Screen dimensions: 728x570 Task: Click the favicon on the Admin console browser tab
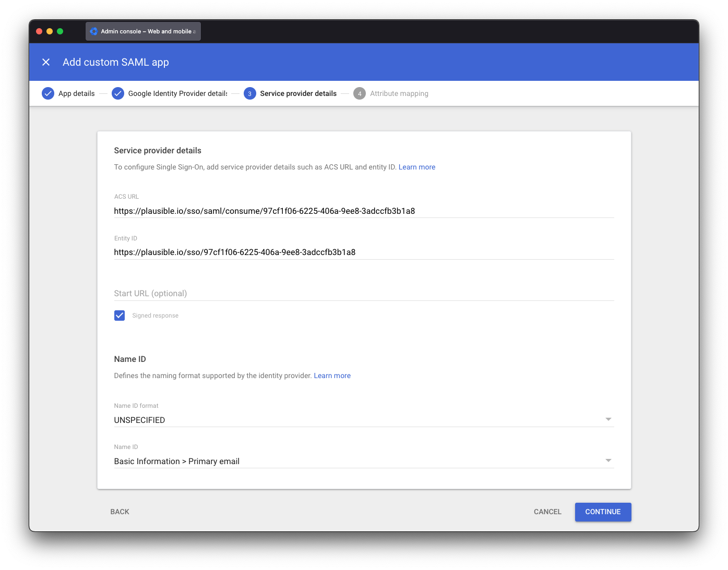click(x=93, y=31)
